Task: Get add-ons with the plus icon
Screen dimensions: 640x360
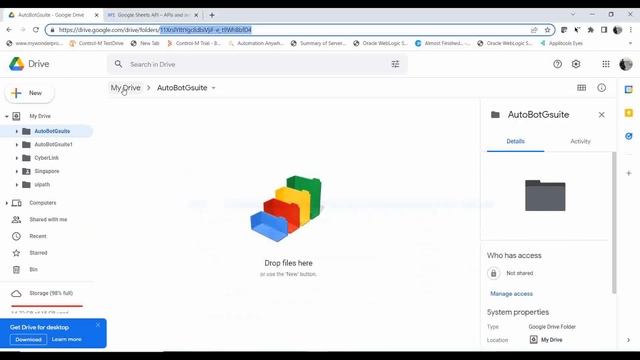Action: pos(629,173)
